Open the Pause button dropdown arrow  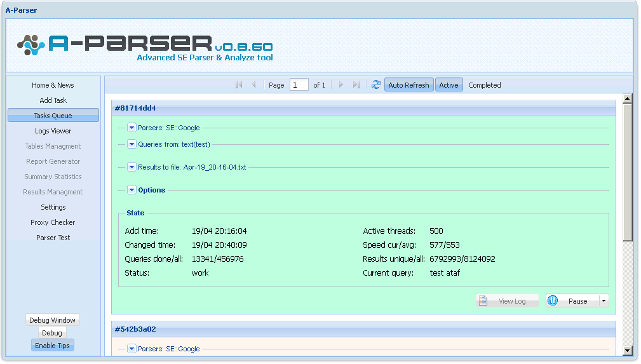pyautogui.click(x=604, y=301)
